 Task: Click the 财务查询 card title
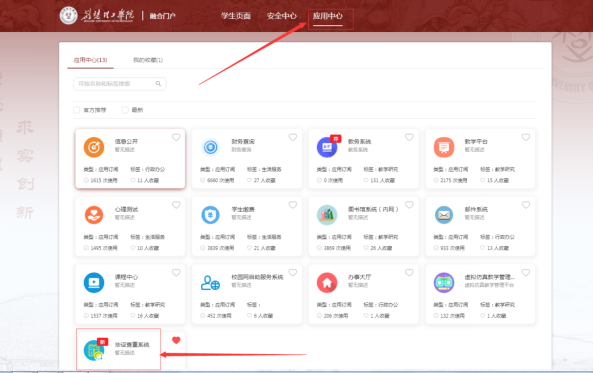point(243,141)
